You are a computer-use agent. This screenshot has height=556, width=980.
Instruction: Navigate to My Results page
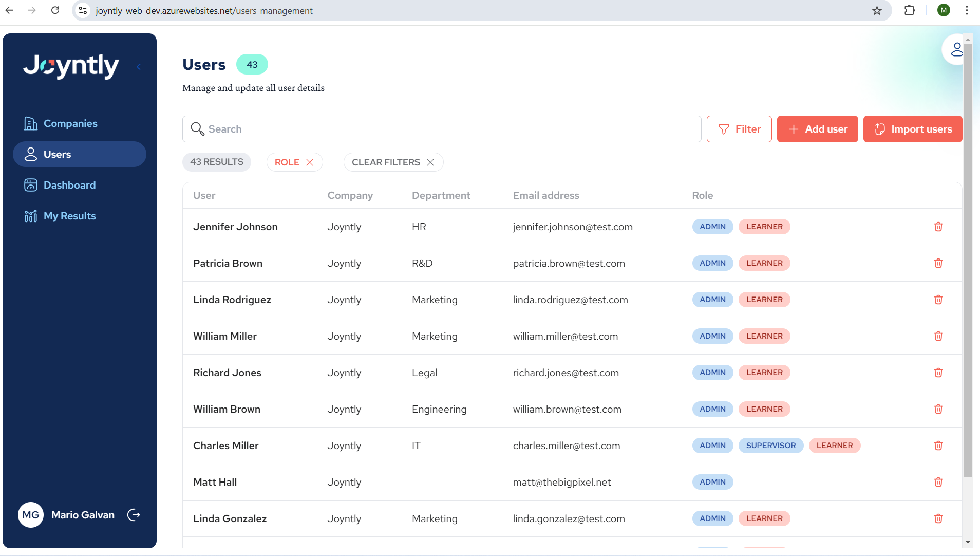click(x=69, y=216)
